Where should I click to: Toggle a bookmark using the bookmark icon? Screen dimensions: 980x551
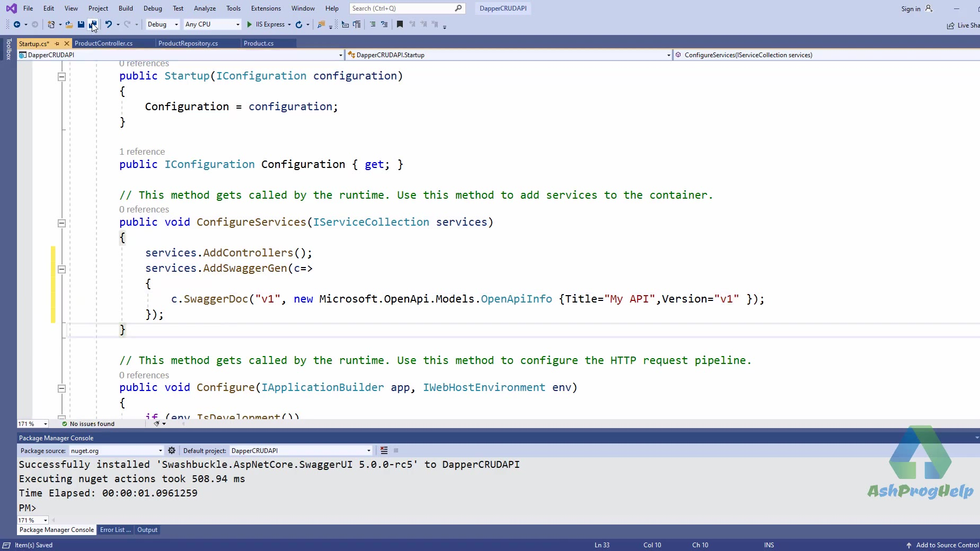click(x=400, y=24)
